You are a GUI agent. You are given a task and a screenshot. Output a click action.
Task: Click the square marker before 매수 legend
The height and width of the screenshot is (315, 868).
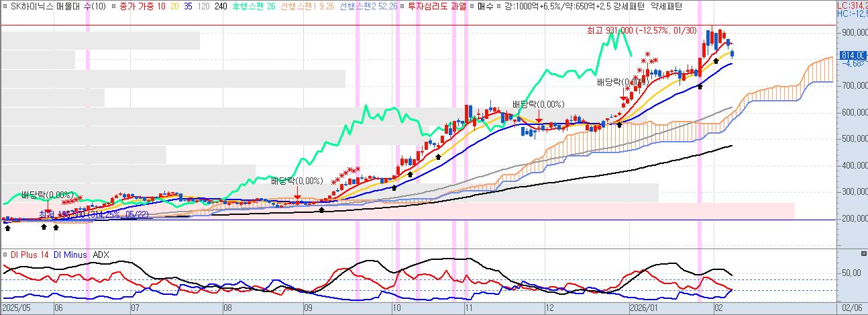pyautogui.click(x=472, y=5)
